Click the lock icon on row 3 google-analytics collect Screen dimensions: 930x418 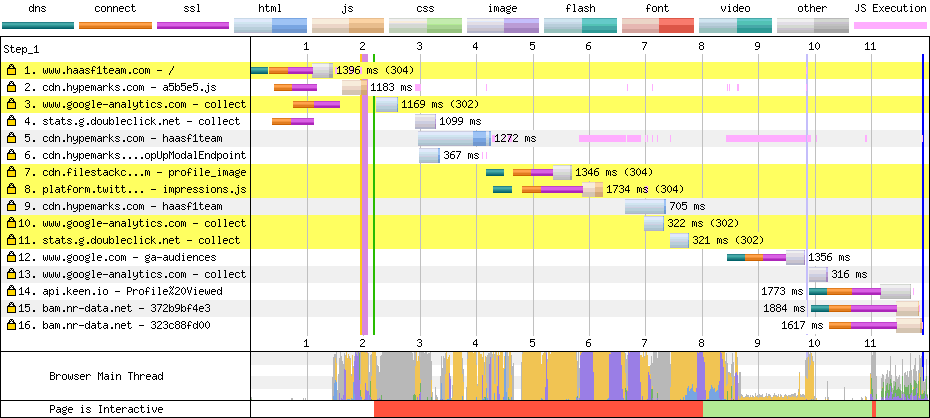pos(11,104)
